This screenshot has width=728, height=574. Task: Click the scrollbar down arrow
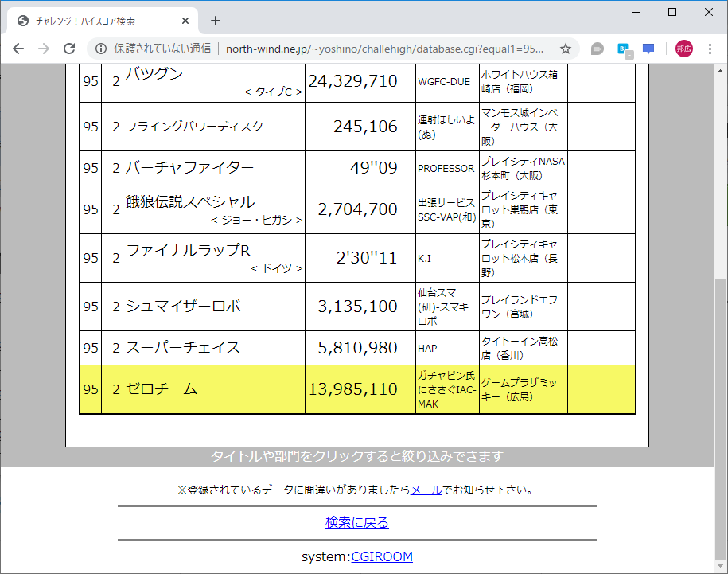[x=721, y=567]
